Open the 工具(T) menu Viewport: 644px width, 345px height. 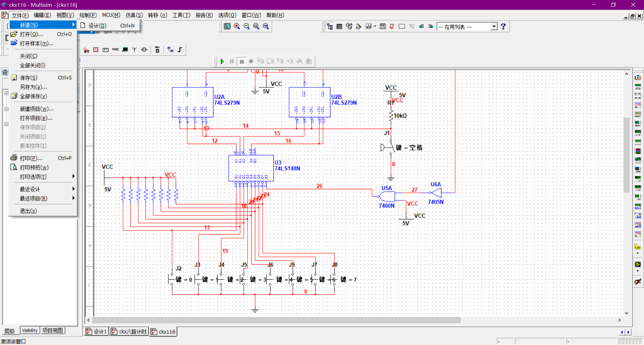click(181, 15)
